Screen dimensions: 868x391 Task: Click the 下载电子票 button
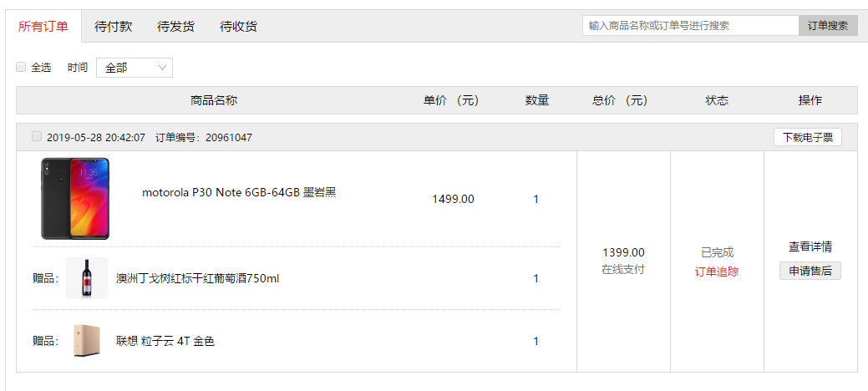[808, 137]
